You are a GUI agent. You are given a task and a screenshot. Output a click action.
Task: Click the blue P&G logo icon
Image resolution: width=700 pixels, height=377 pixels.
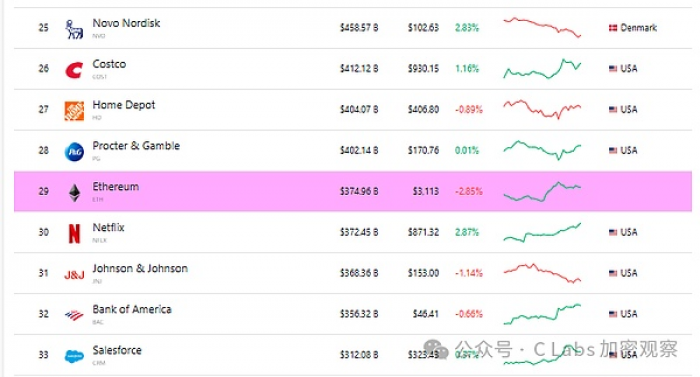74,152
